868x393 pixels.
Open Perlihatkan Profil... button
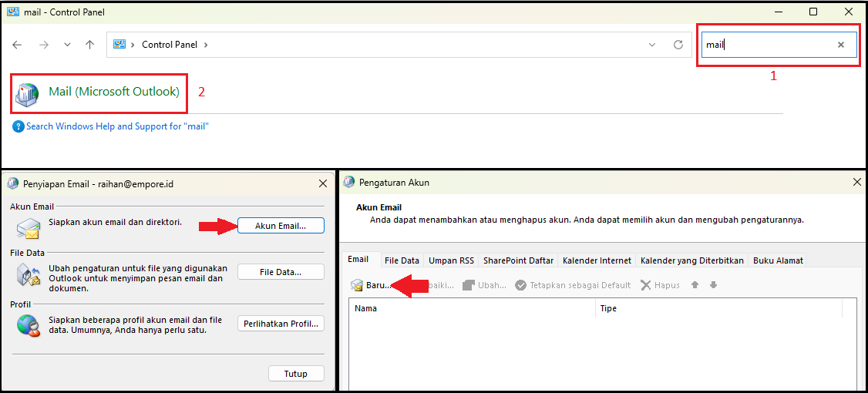[x=281, y=324]
